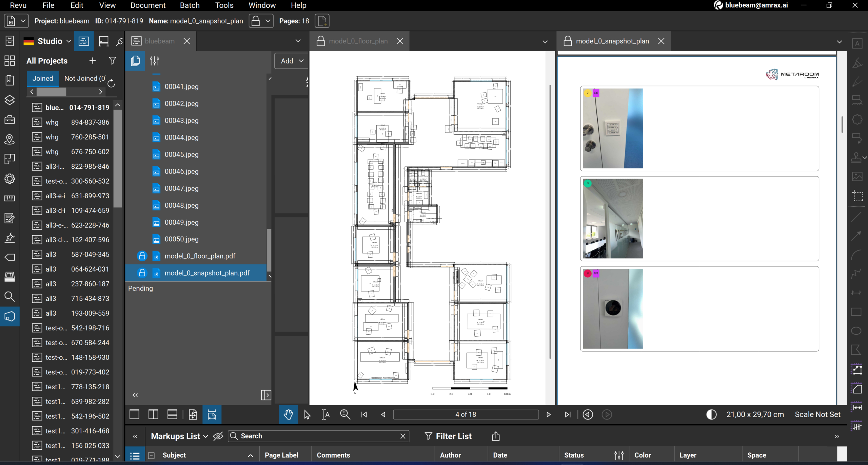Toggle the Subject column checkbox
Viewport: 868px width, 465px height.
pyautogui.click(x=152, y=455)
